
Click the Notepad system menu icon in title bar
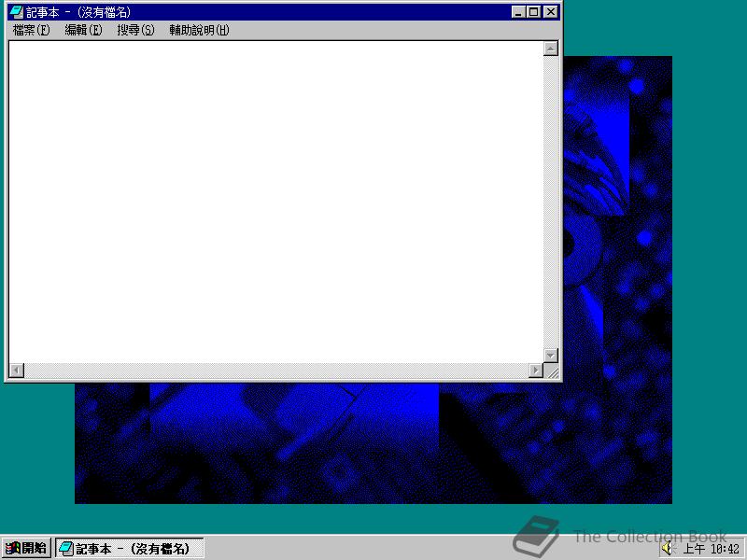coord(16,12)
